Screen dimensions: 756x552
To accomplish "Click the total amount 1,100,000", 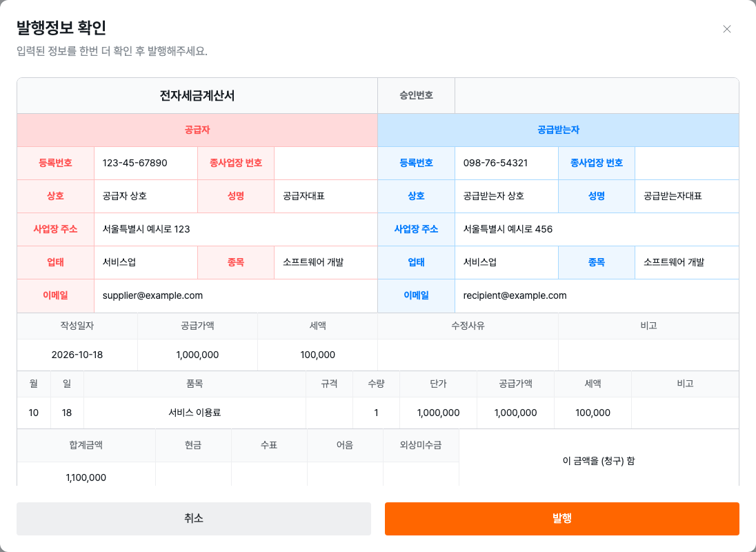I will point(86,477).
